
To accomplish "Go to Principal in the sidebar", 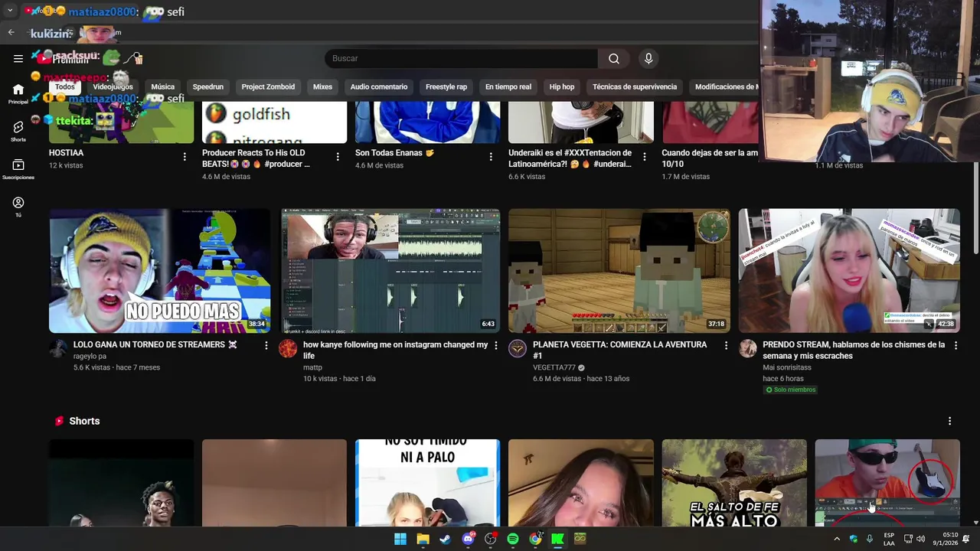I will click(x=18, y=94).
